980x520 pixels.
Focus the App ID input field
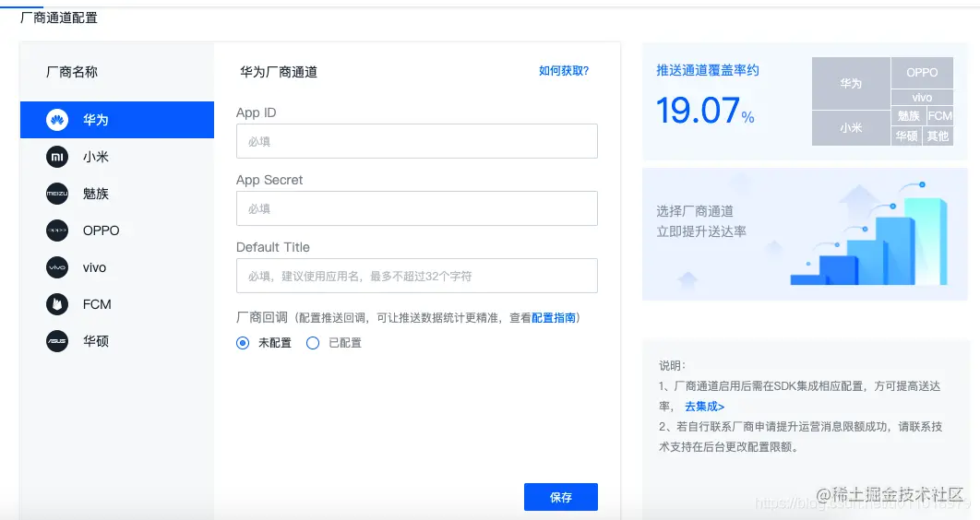click(x=417, y=141)
